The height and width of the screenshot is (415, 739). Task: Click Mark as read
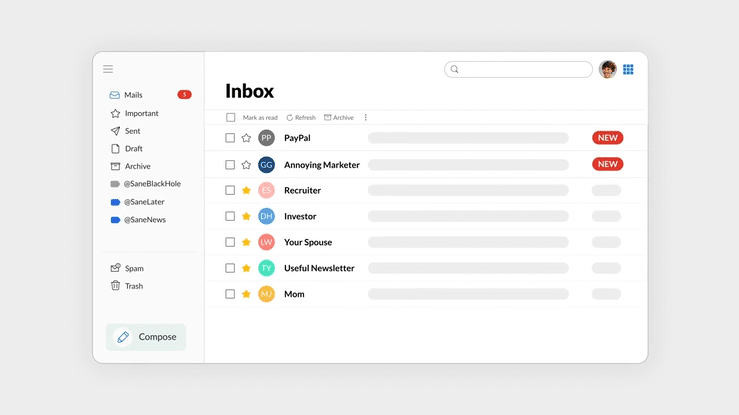pos(260,118)
